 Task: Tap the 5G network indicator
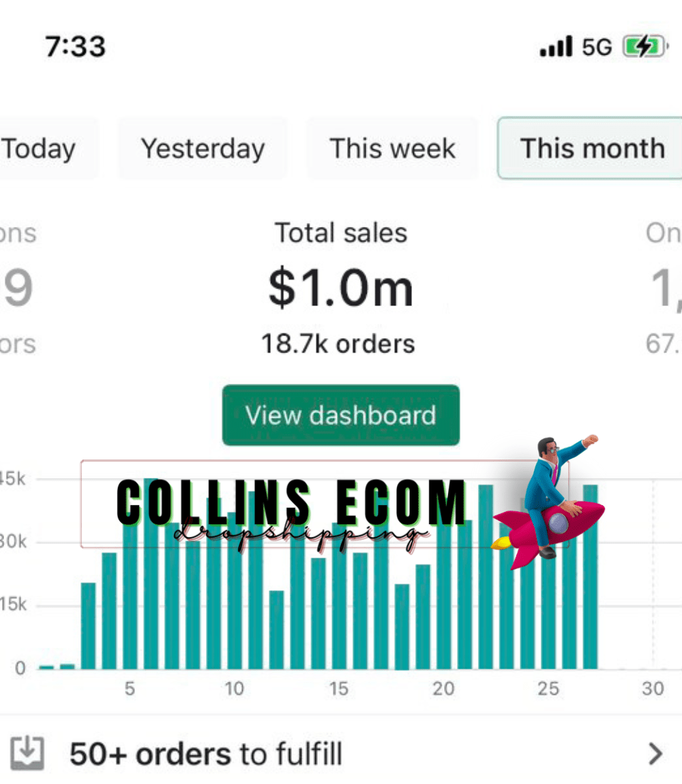tap(597, 47)
